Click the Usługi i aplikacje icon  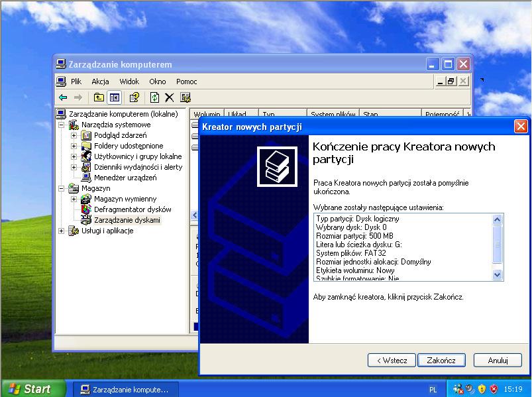(x=74, y=231)
